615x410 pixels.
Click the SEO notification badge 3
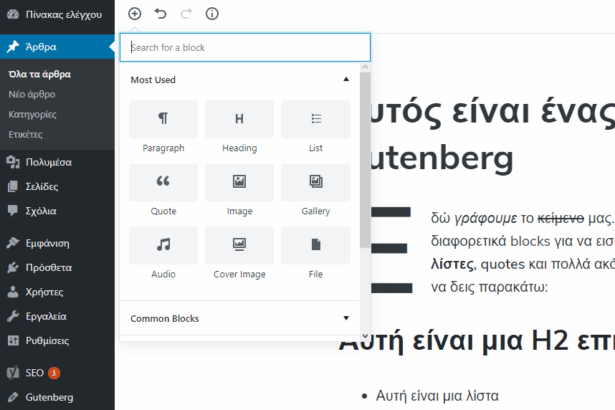54,373
